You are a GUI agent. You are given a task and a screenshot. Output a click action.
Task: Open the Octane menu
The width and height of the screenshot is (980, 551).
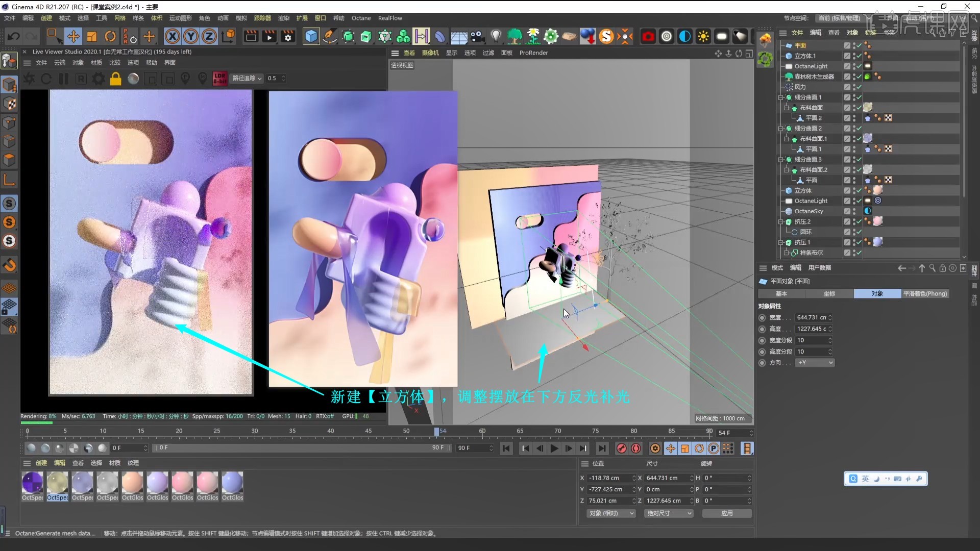pos(361,18)
